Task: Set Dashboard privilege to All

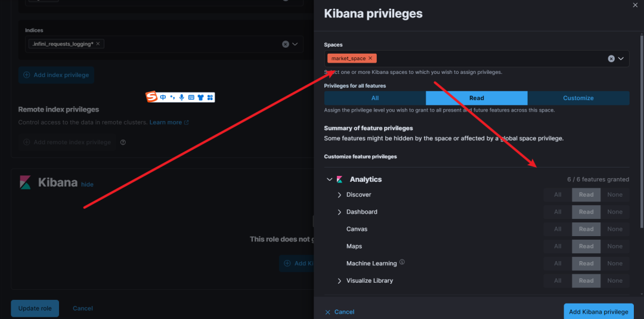Action: tap(558, 212)
